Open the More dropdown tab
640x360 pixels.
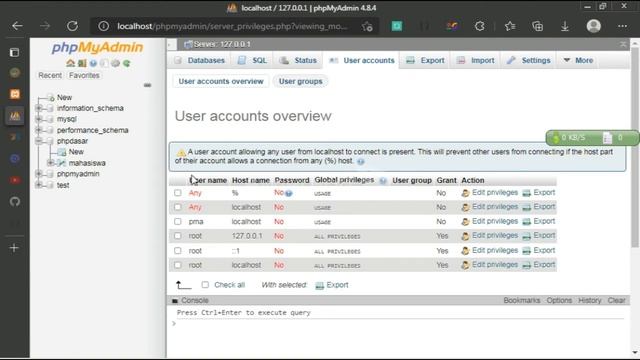(x=578, y=60)
